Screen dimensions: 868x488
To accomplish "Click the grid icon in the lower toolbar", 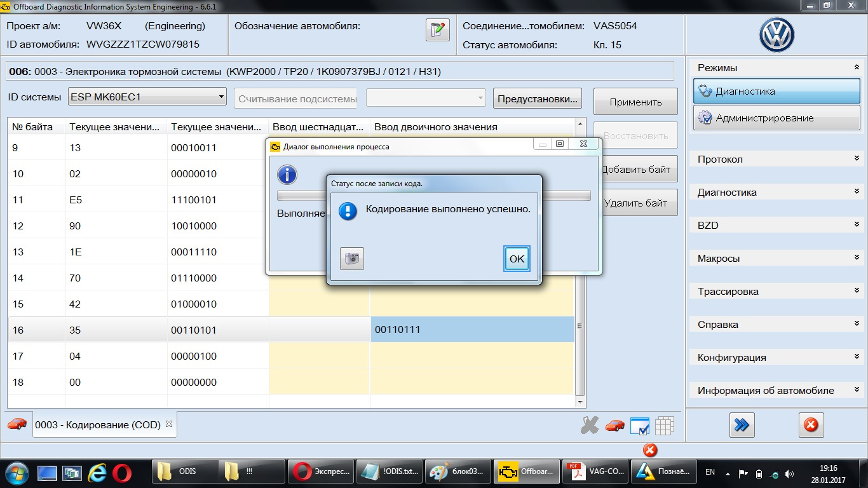I will coord(664,425).
